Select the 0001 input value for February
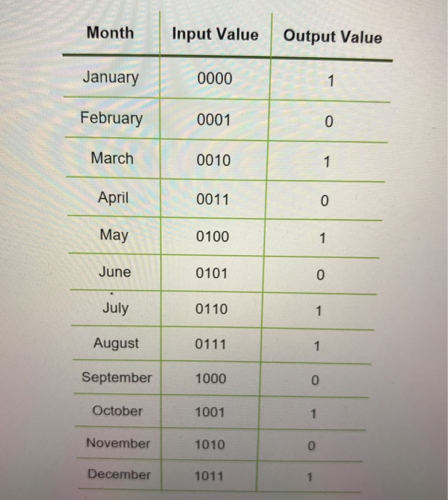 (x=214, y=120)
